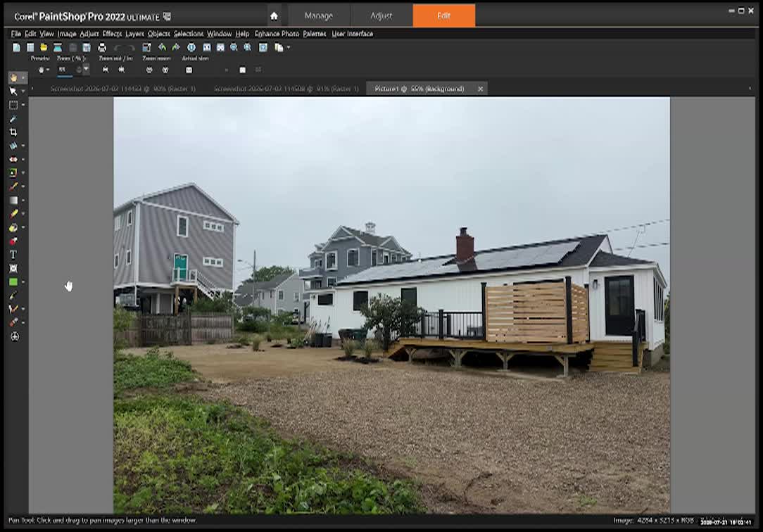This screenshot has width=763, height=532.
Task: Select the Pan tool in the toolbox
Action: tap(13, 78)
